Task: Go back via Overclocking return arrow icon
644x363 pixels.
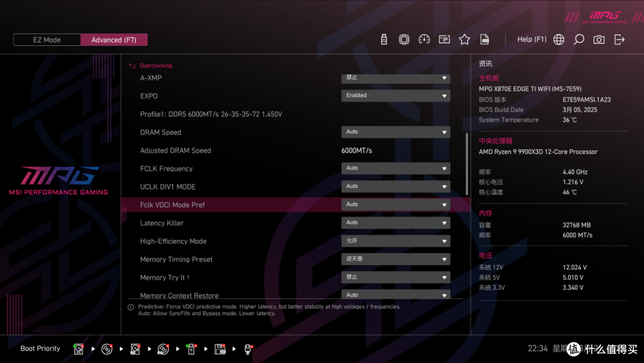Action: pyautogui.click(x=132, y=65)
